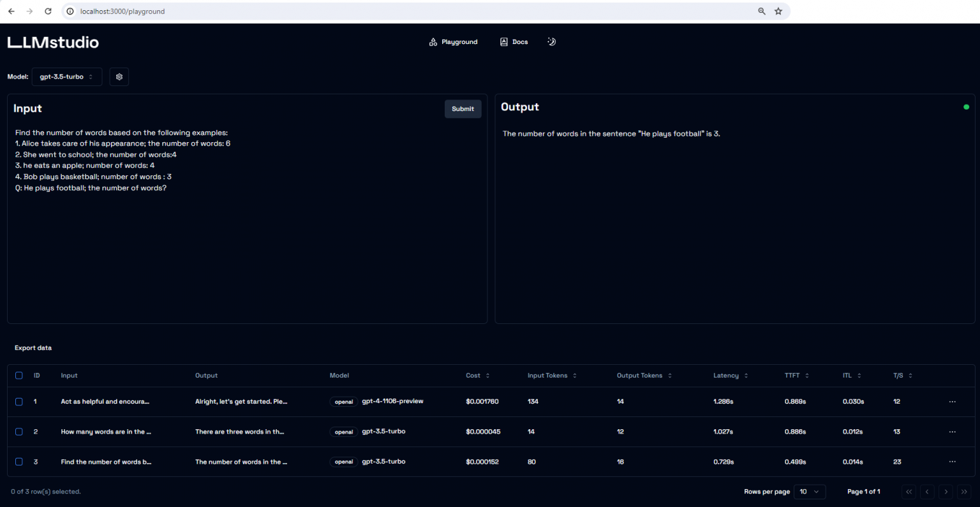Open the Docs nav tab

(x=514, y=42)
